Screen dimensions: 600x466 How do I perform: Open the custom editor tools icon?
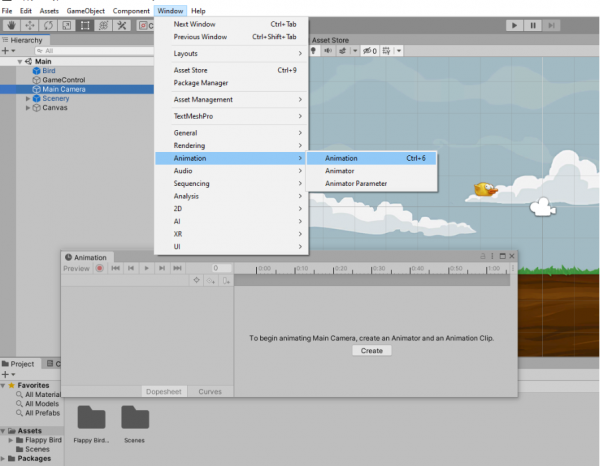[122, 26]
